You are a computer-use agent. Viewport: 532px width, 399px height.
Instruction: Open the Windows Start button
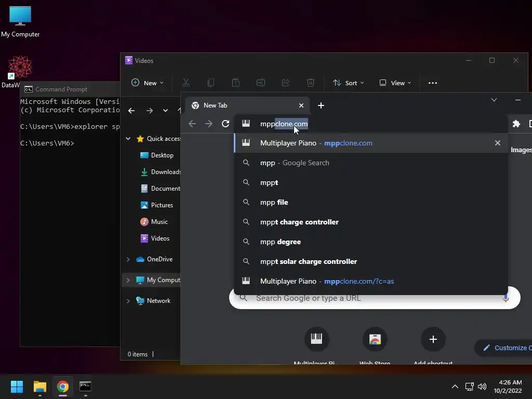click(17, 387)
